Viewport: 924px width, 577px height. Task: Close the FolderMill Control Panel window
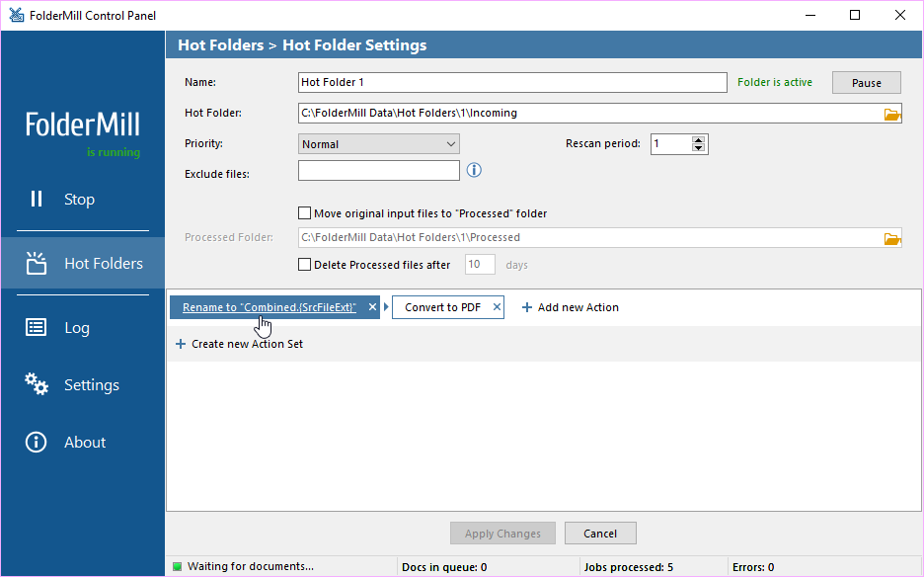(900, 15)
